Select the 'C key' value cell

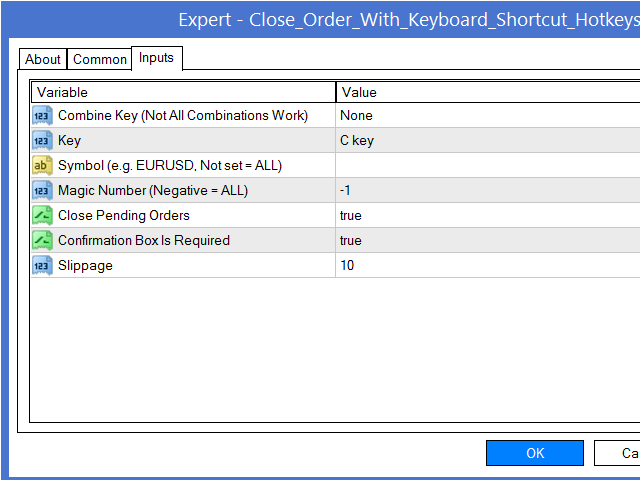click(488, 140)
